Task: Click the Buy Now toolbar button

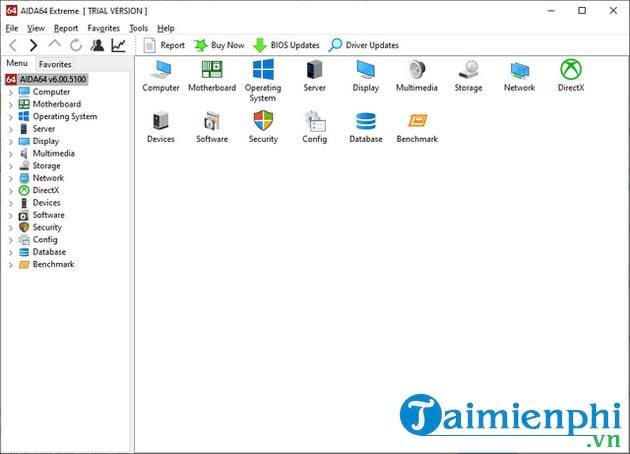Action: pyautogui.click(x=219, y=45)
